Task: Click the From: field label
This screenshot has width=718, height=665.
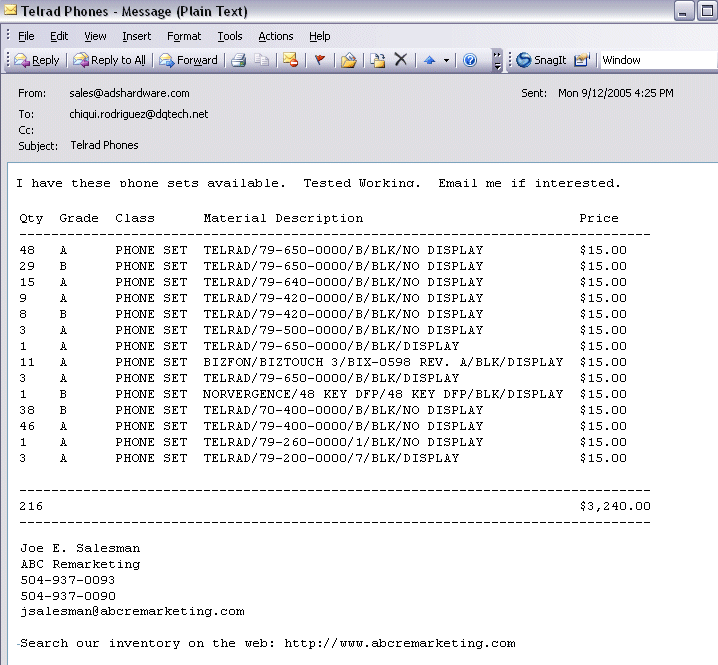Action: click(x=32, y=93)
